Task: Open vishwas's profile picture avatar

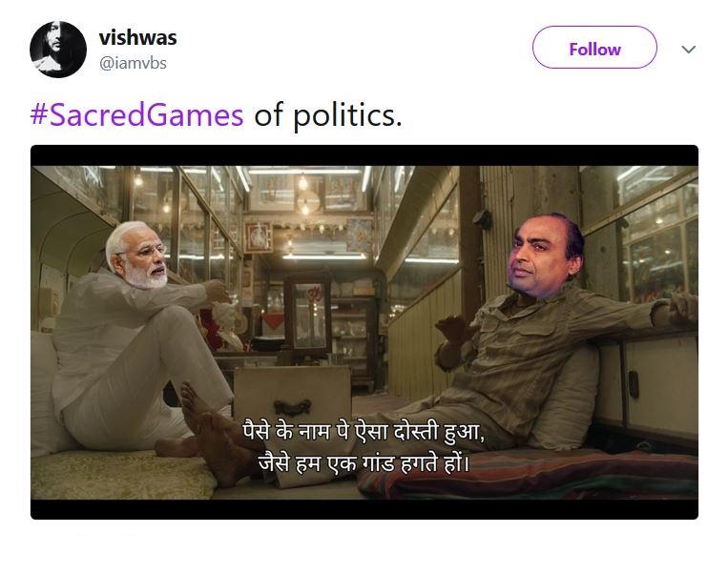Action: [x=58, y=50]
